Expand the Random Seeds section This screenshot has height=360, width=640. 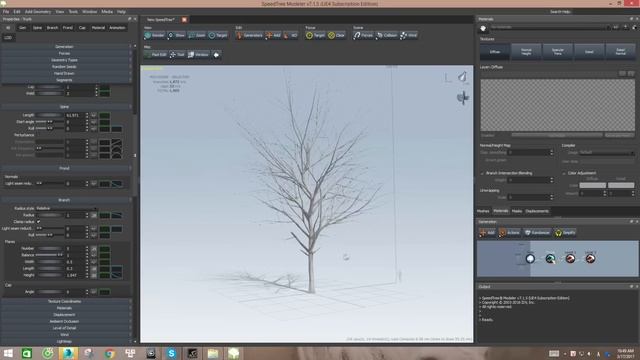point(64,67)
